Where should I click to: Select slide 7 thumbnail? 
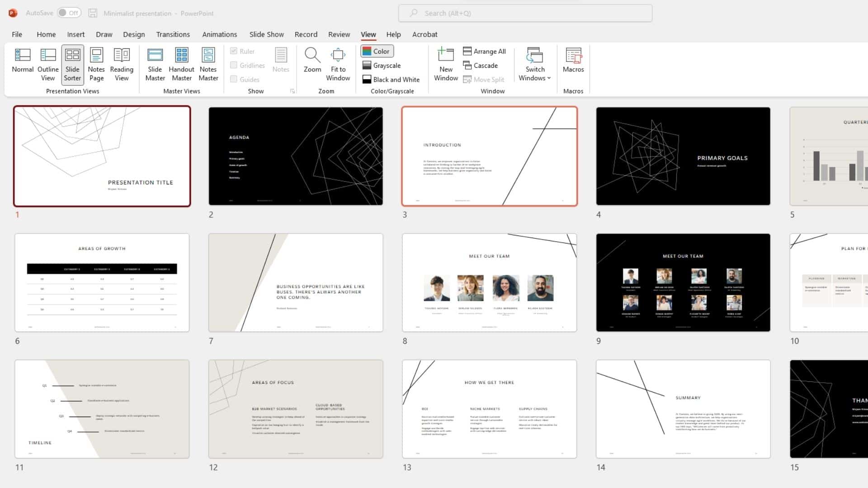pos(295,282)
